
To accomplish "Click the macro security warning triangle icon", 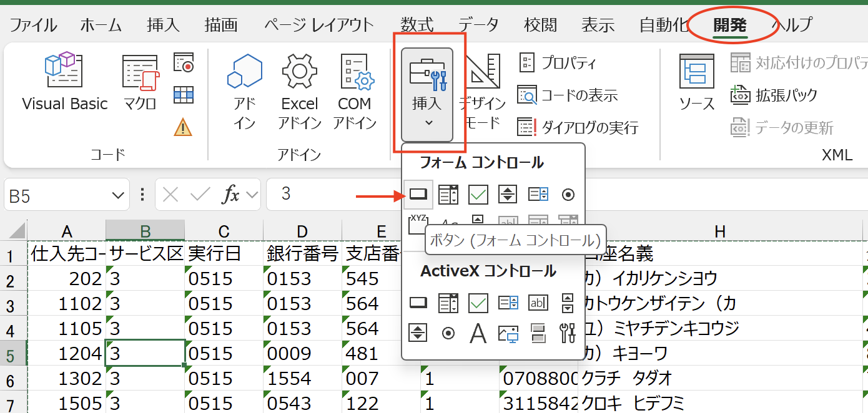I will [x=183, y=127].
